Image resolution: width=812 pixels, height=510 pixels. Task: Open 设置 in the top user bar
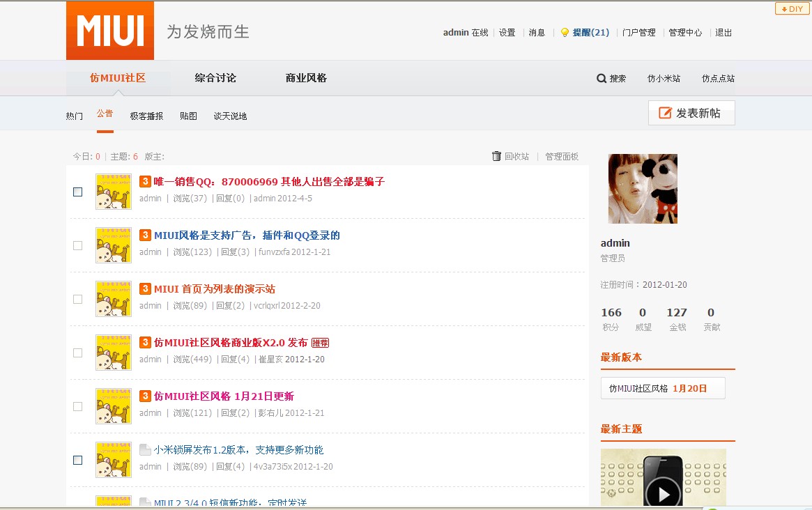pos(507,33)
